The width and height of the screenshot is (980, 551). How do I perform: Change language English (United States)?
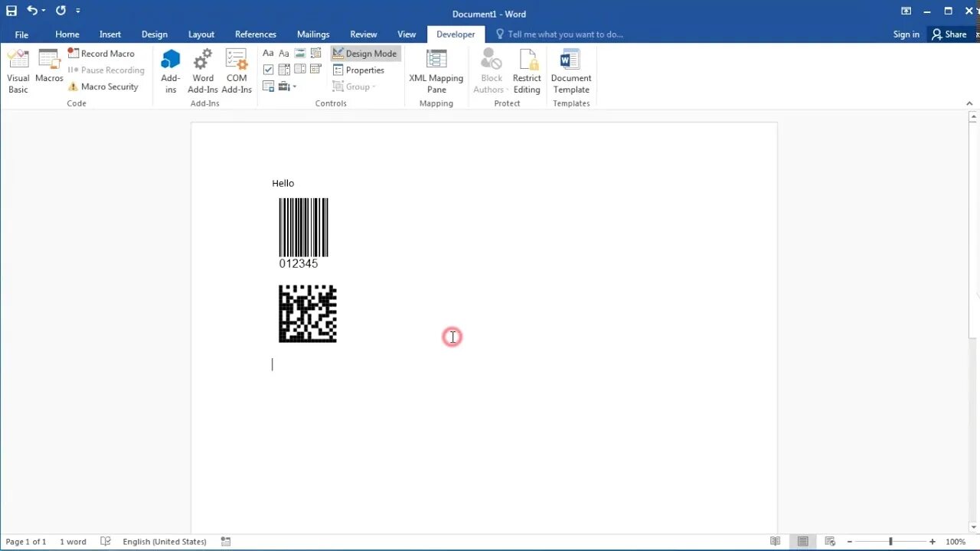pyautogui.click(x=165, y=542)
